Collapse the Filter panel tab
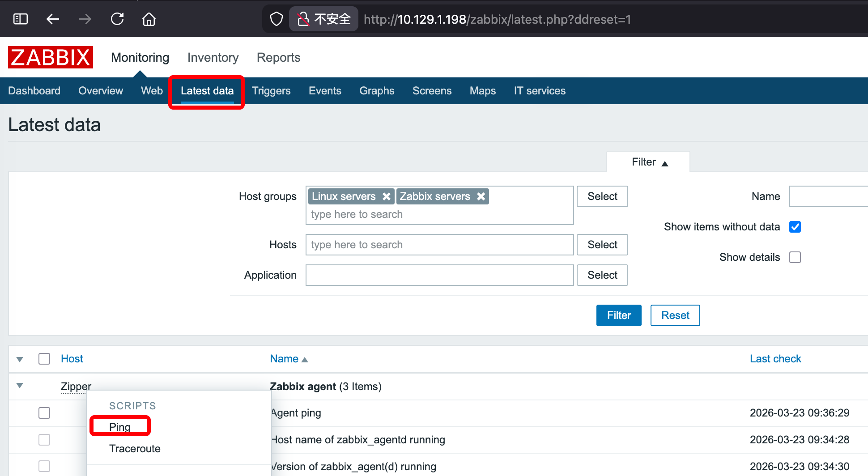Image resolution: width=868 pixels, height=476 pixels. [x=649, y=162]
